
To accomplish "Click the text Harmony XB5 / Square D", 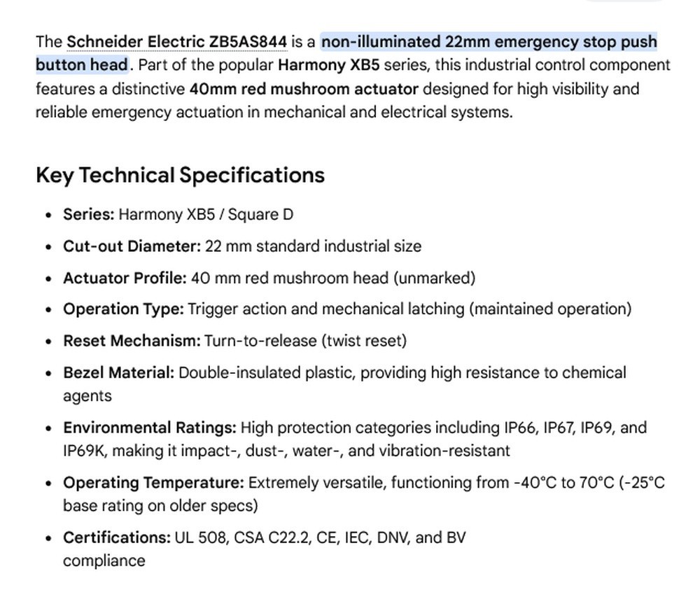I will [x=206, y=214].
